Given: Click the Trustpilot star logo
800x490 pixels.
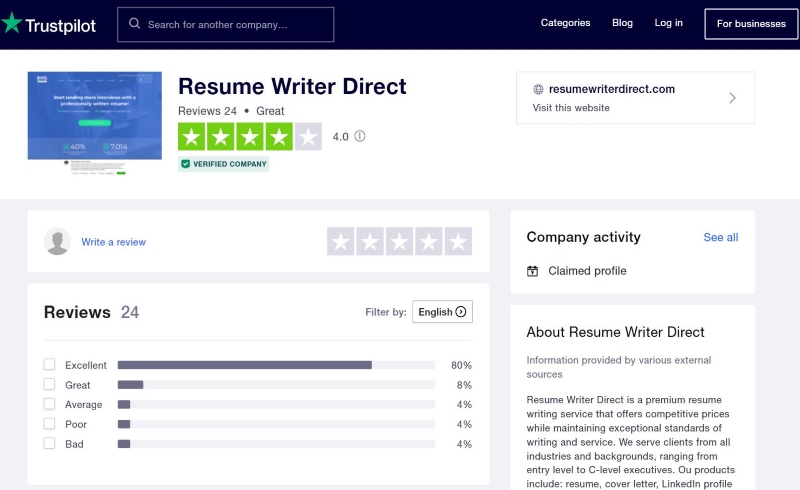Looking at the screenshot, I should 11,23.
